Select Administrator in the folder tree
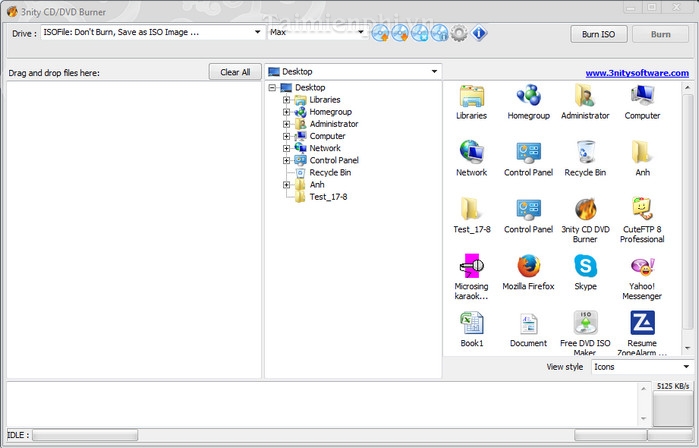The width and height of the screenshot is (699, 448). click(x=334, y=124)
